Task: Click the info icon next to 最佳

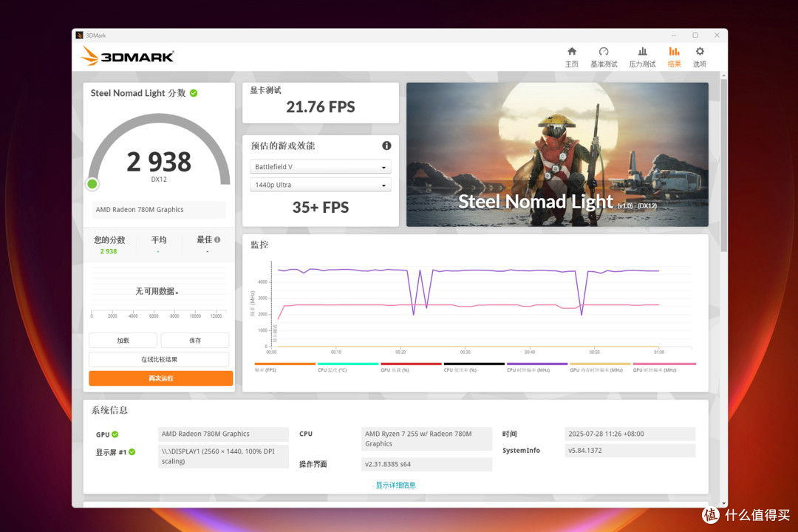Action: (217, 240)
